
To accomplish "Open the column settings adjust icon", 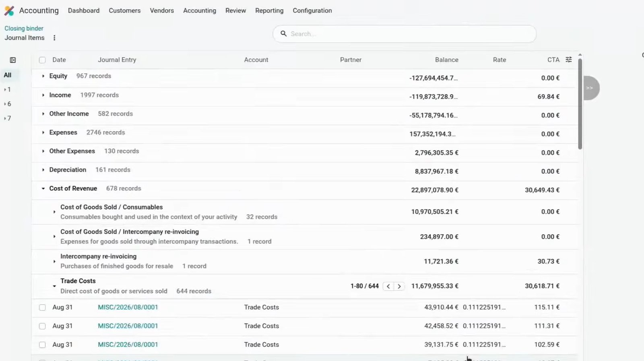I will click(x=569, y=60).
